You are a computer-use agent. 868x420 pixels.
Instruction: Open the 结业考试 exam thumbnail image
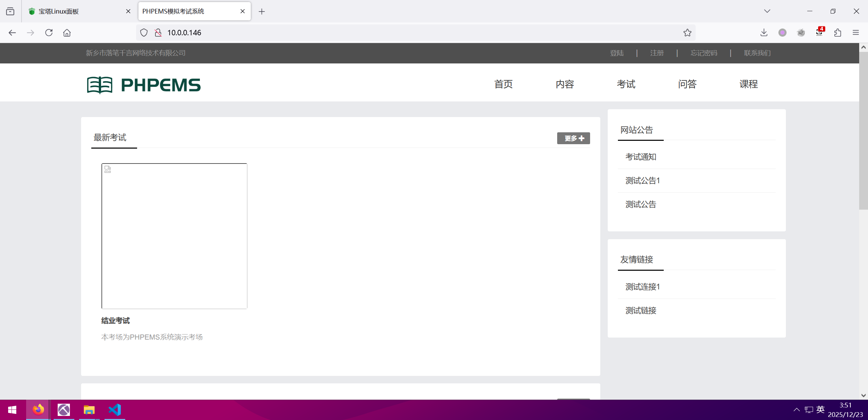[x=174, y=236]
